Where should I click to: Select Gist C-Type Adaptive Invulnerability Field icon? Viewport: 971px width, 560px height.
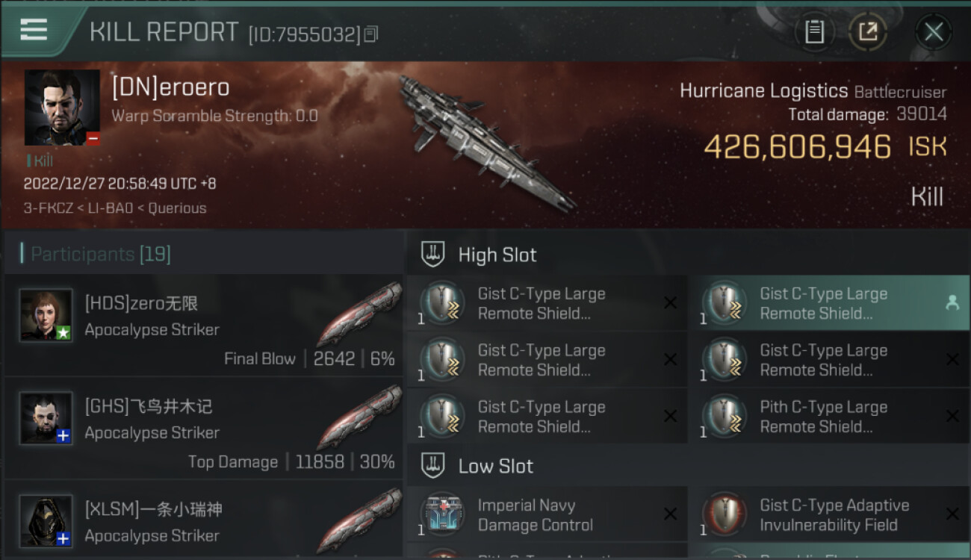[725, 515]
